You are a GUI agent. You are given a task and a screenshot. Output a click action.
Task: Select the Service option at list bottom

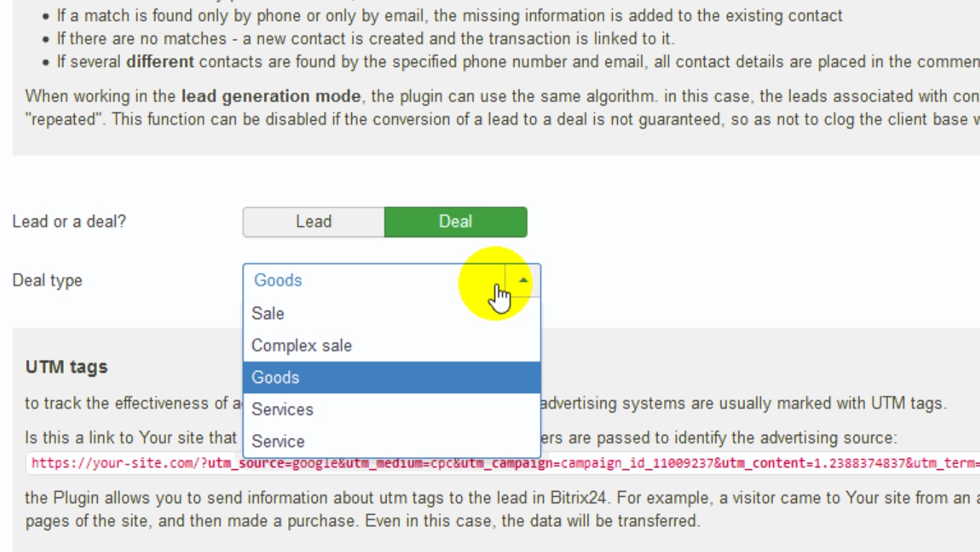click(278, 441)
